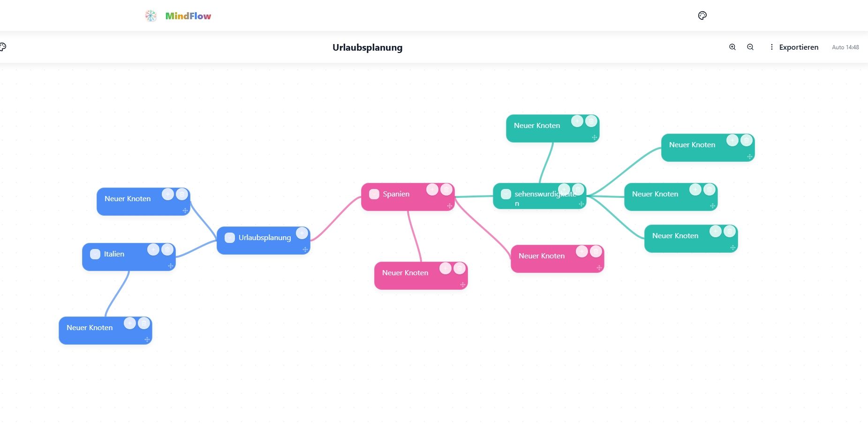Click the Urlaubsplanung map title in header

368,47
